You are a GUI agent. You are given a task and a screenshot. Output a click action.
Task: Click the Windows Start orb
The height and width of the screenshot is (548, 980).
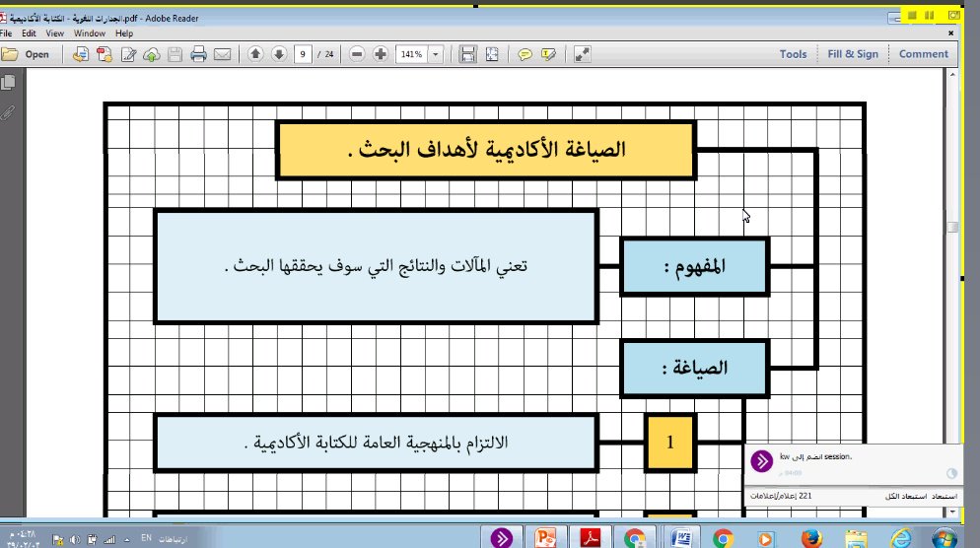coord(944,537)
